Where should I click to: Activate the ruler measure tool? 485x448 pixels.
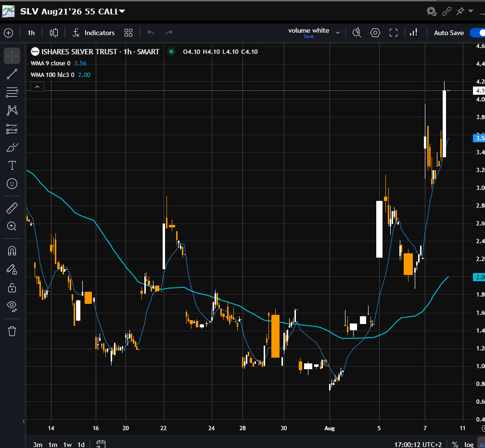(x=12, y=208)
